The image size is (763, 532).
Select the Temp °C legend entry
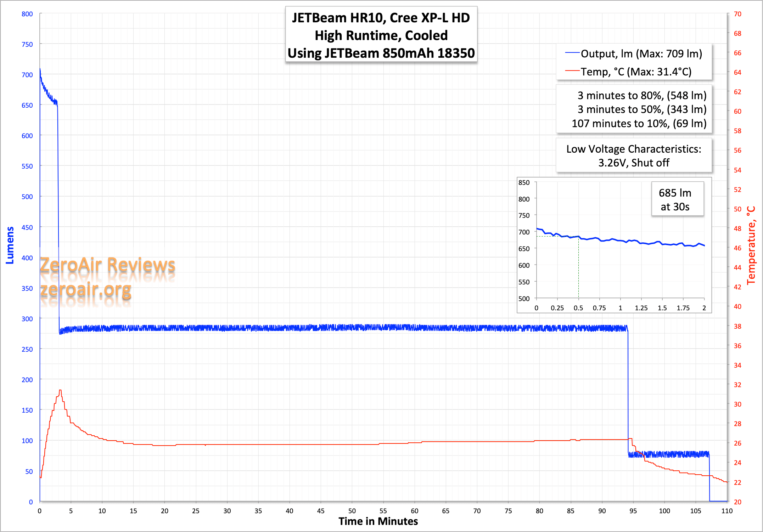(636, 72)
